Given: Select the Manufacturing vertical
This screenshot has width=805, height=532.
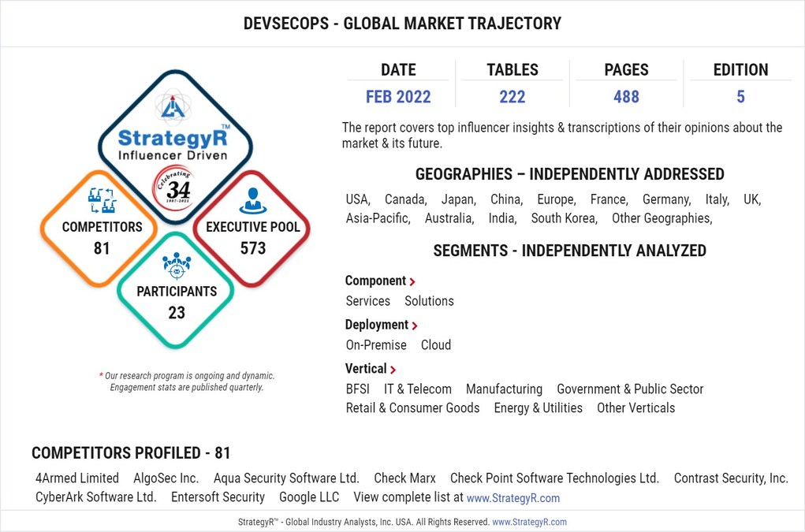Looking at the screenshot, I should (504, 389).
